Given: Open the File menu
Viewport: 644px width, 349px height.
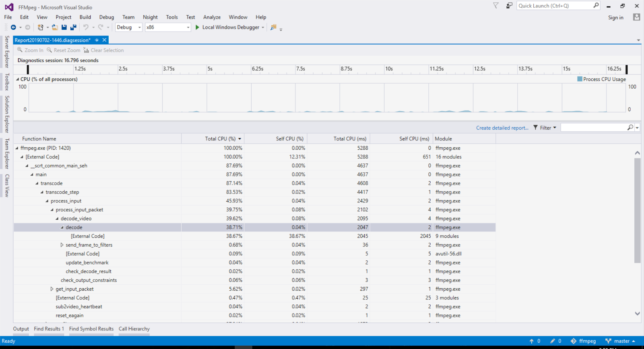Looking at the screenshot, I should [x=8, y=17].
